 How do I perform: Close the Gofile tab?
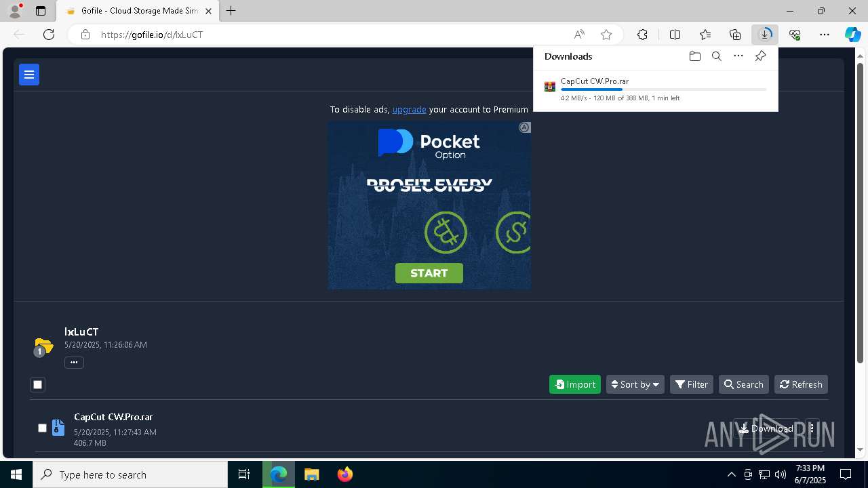click(x=209, y=11)
